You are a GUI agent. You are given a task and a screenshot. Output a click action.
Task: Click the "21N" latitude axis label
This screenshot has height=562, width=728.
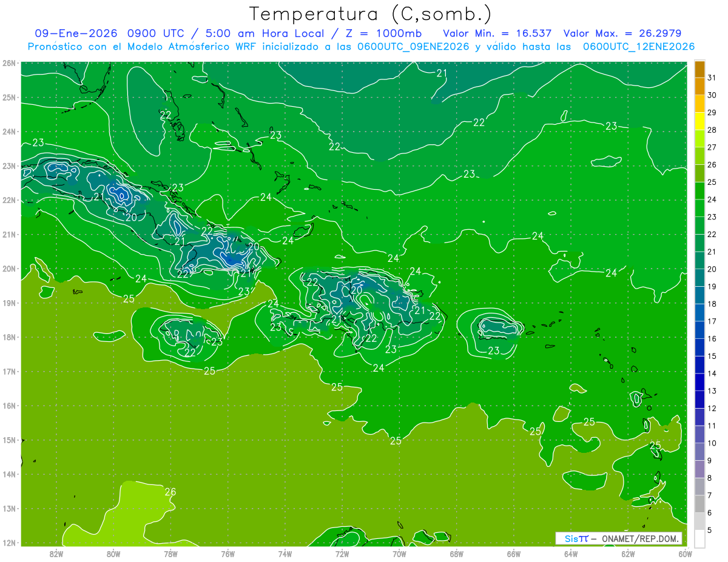(x=9, y=234)
